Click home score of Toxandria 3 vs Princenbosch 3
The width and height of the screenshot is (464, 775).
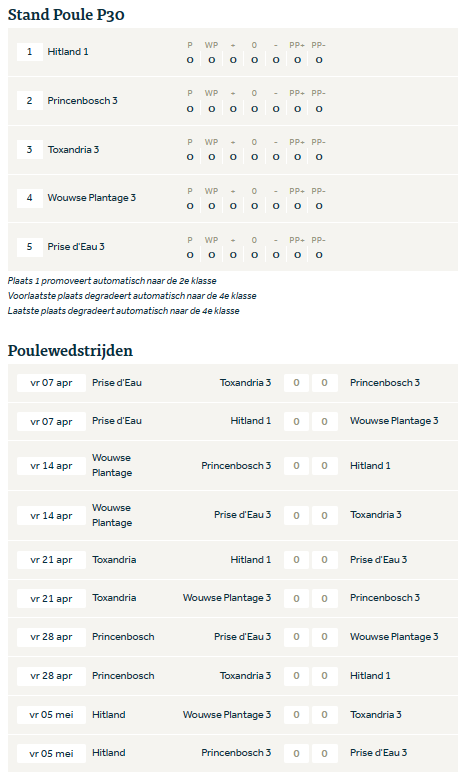pos(296,383)
